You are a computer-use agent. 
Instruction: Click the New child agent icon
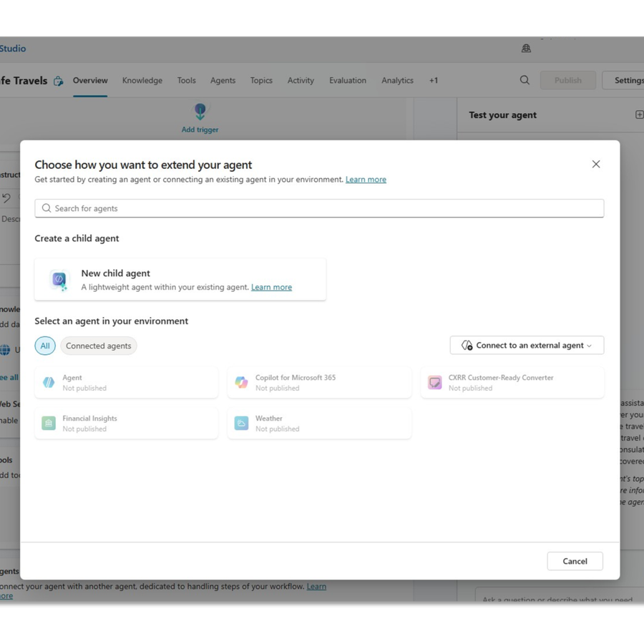(x=59, y=280)
